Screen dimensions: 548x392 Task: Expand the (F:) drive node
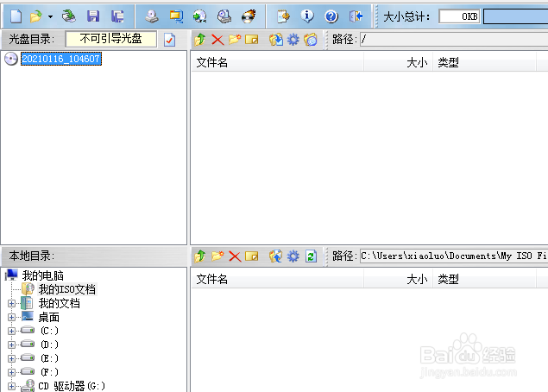11,372
